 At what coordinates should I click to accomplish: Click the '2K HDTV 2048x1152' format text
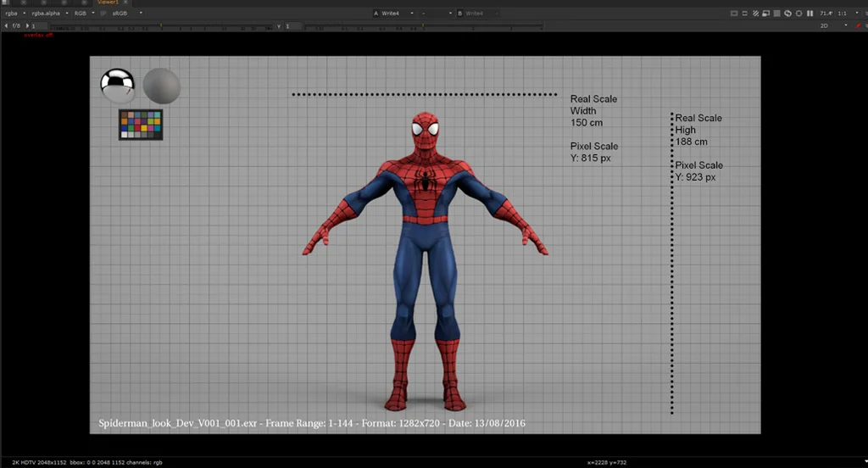pos(39,462)
